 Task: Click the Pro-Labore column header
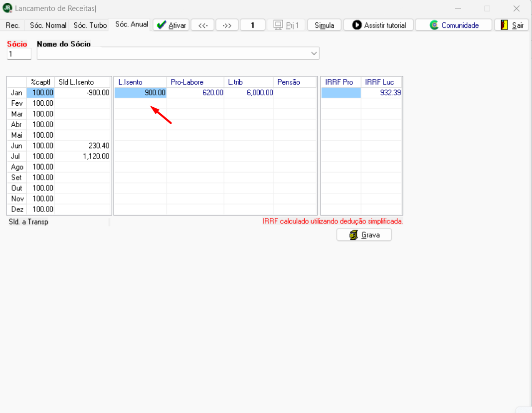point(195,82)
